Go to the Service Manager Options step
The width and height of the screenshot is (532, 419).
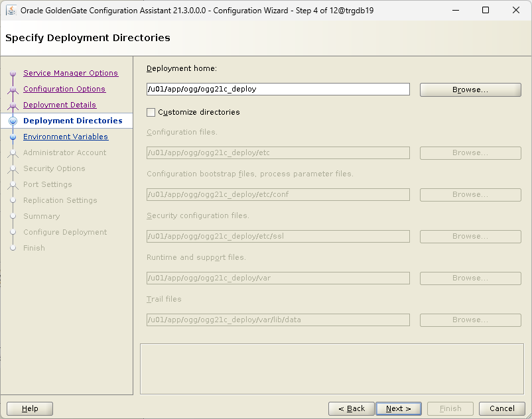(70, 73)
